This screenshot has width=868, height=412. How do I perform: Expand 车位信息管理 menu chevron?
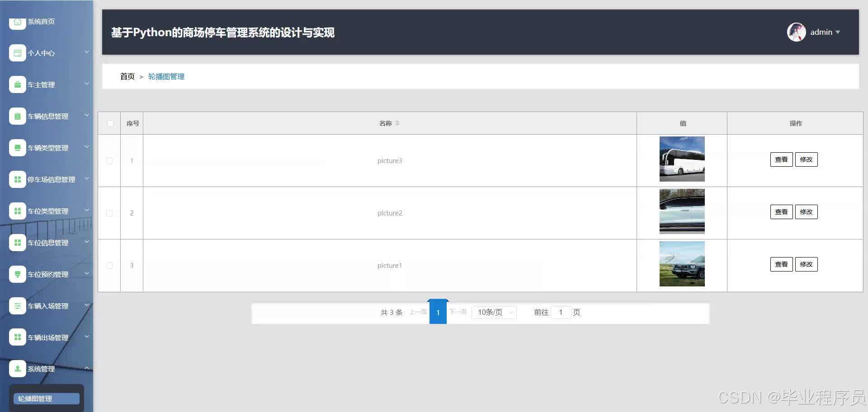87,242
